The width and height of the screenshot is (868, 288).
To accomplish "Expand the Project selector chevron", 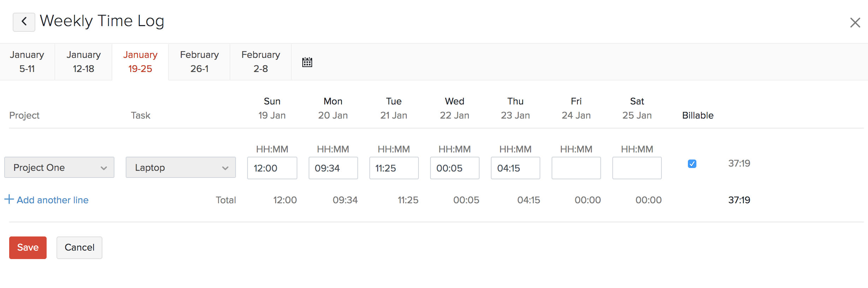I will click(x=104, y=168).
